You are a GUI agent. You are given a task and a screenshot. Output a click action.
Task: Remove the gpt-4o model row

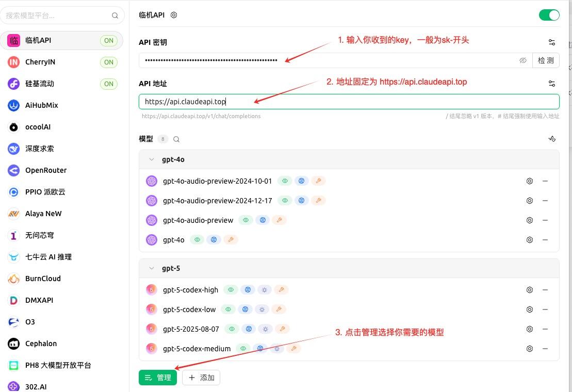545,240
